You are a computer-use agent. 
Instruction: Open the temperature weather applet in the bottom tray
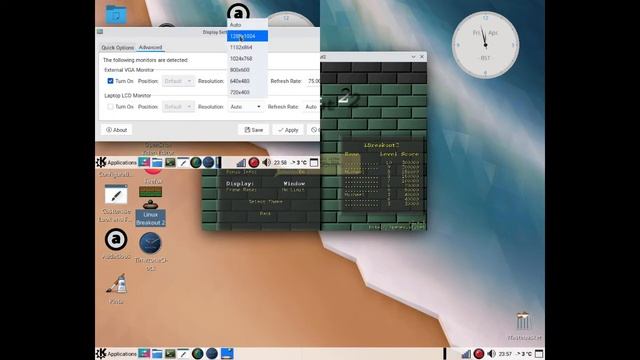tap(525, 354)
